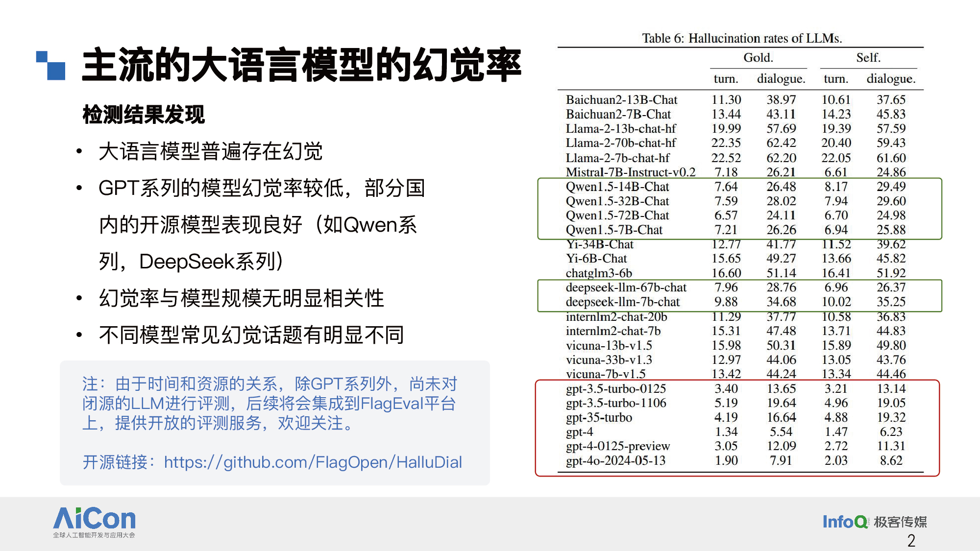Image resolution: width=980 pixels, height=551 pixels.
Task: Click the slide page number 2
Action: (x=911, y=541)
